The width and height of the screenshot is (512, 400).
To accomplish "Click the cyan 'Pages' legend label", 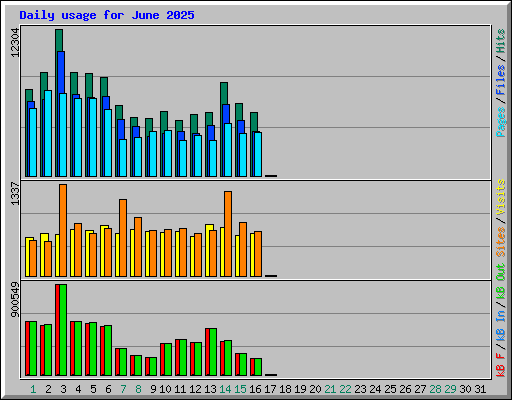I will tap(501, 122).
